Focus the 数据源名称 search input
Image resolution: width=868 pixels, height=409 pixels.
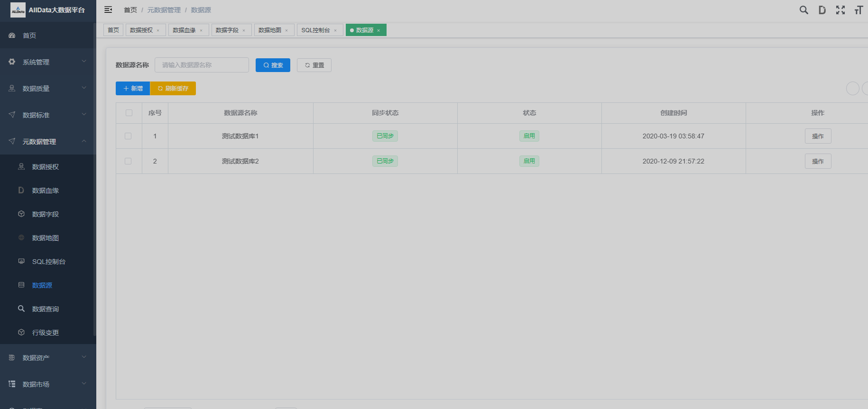click(x=202, y=65)
